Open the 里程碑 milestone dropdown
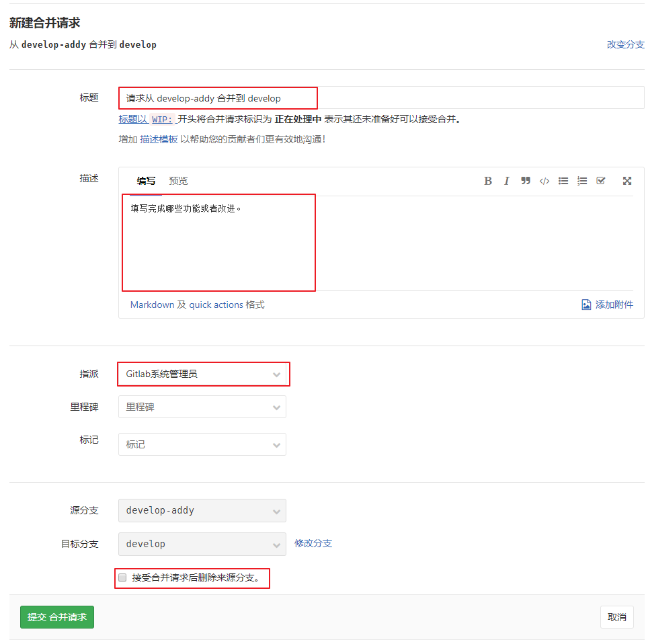This screenshot has height=644, width=646. (x=202, y=407)
